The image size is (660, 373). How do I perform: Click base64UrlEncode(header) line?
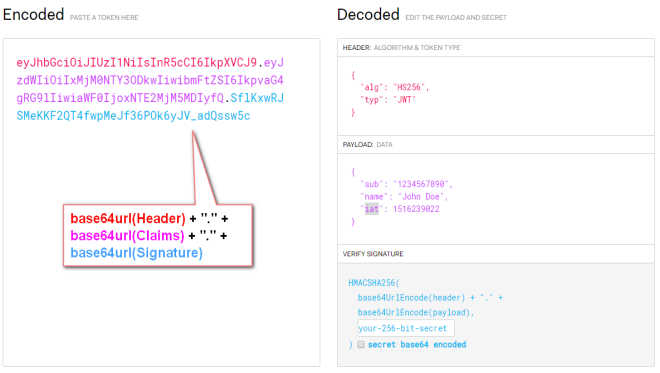(430, 298)
